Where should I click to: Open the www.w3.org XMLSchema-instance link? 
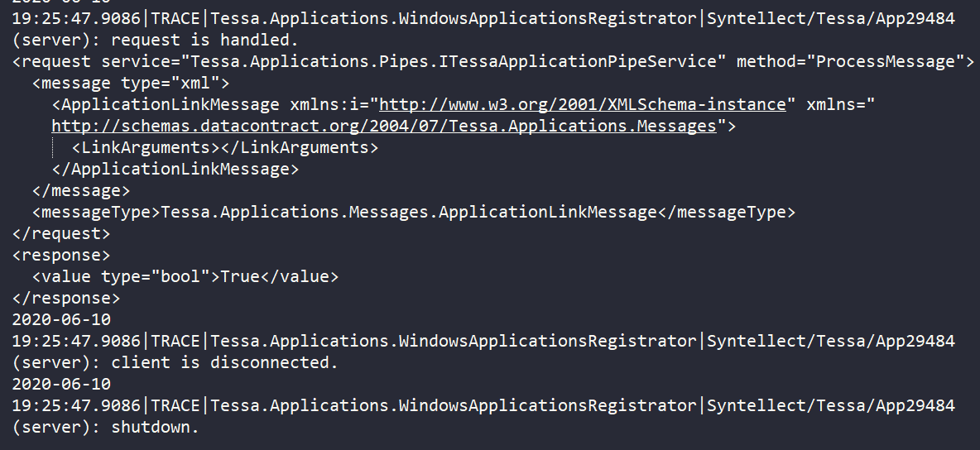583,104
